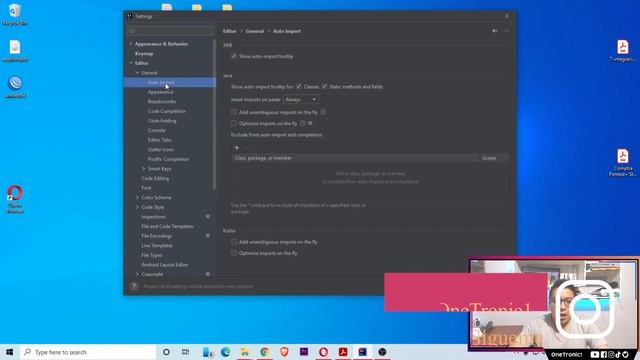
Task: Click the add exclusion plus icon
Action: [237, 147]
